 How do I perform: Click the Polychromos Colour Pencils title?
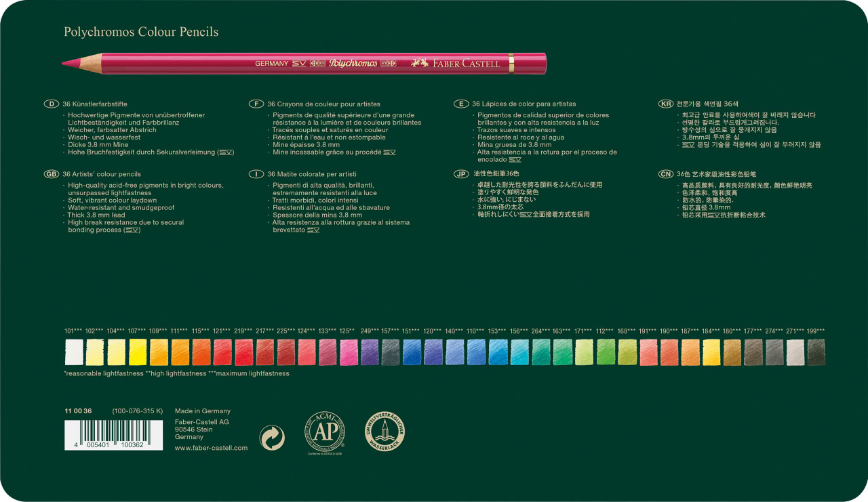coord(141,32)
